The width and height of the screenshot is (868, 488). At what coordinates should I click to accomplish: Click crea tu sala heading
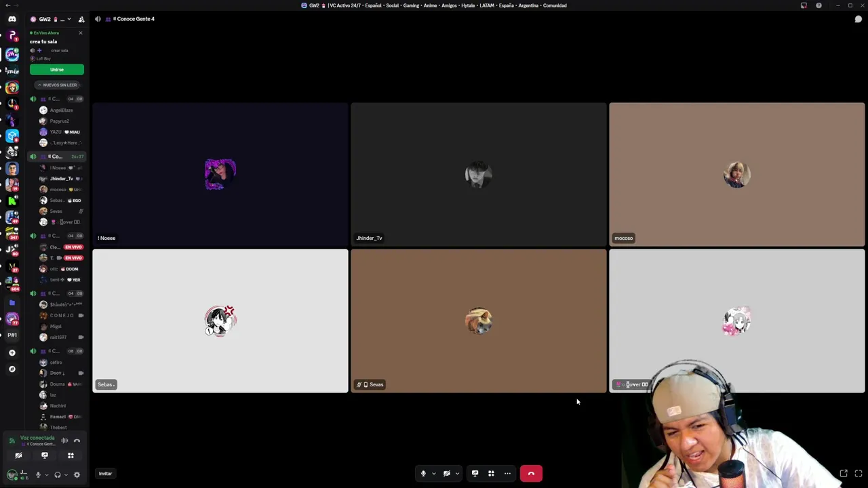tap(43, 41)
